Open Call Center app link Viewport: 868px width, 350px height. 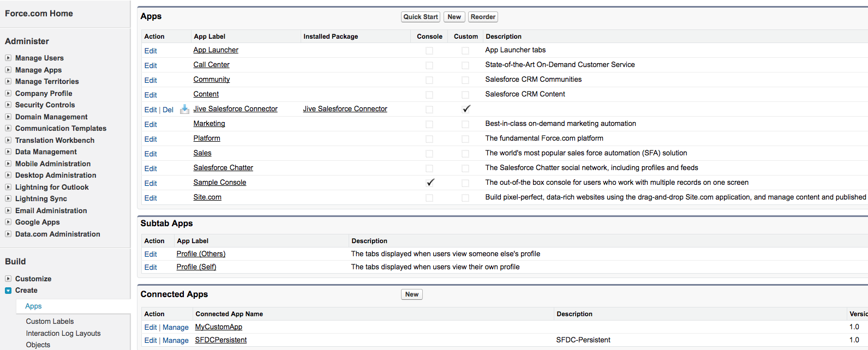coord(212,64)
